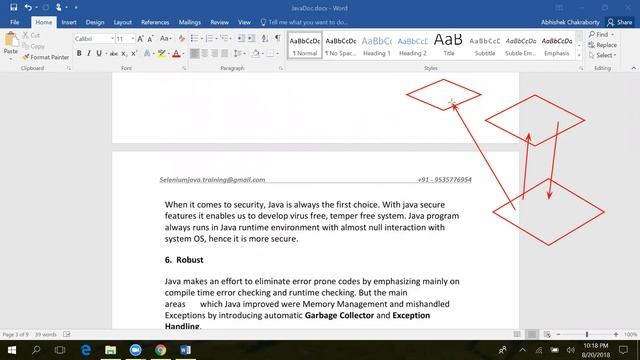Screen dimensions: 640x360
Task: Apply paragraph shading
Action: pyautogui.click(x=256, y=53)
